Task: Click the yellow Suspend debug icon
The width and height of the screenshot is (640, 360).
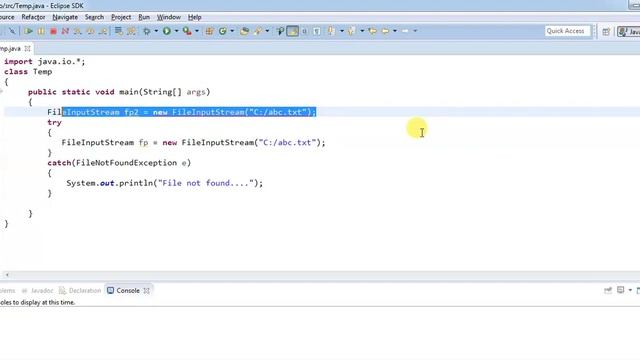Action: tap(41, 31)
